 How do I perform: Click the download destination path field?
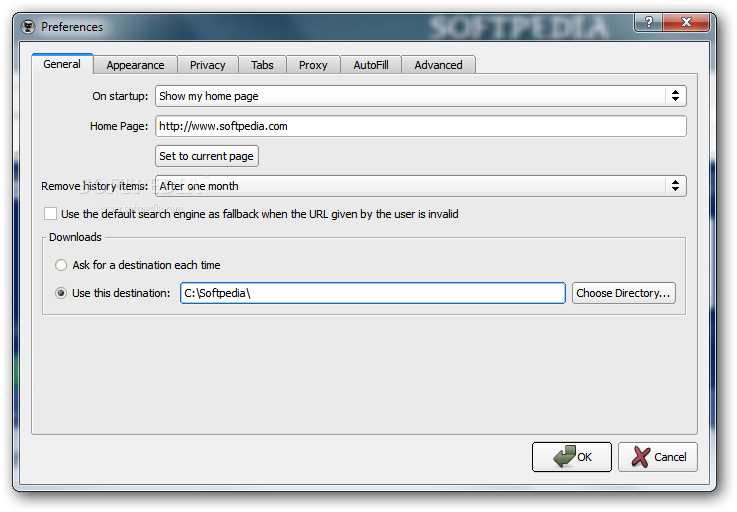373,293
